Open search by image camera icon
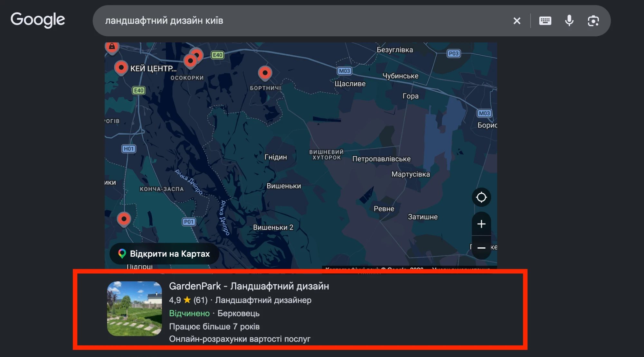The width and height of the screenshot is (644, 357). [593, 21]
